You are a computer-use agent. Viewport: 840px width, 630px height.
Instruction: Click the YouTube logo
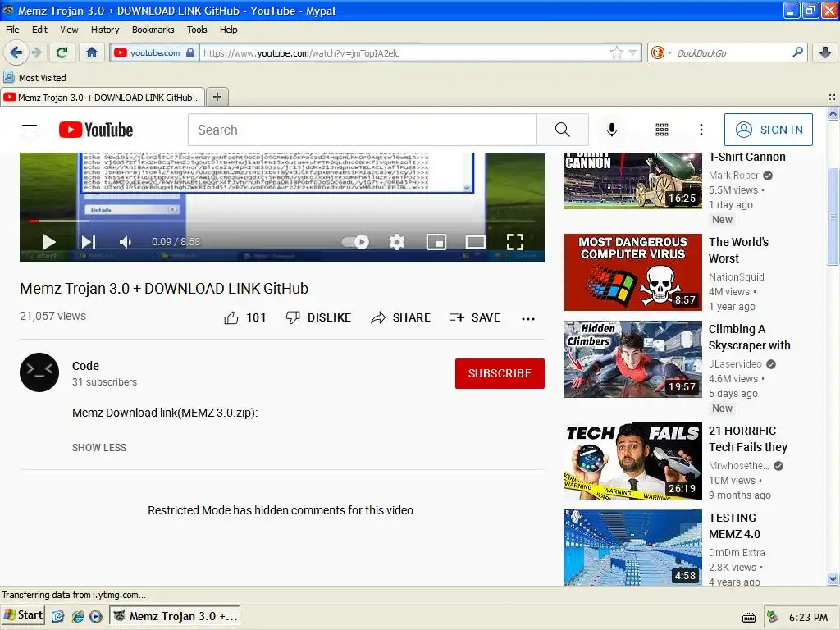click(96, 130)
